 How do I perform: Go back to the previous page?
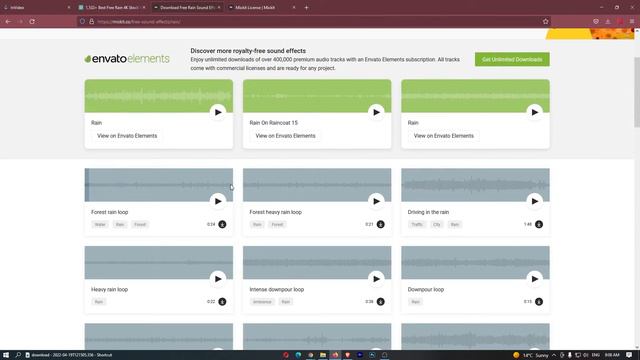click(8, 21)
